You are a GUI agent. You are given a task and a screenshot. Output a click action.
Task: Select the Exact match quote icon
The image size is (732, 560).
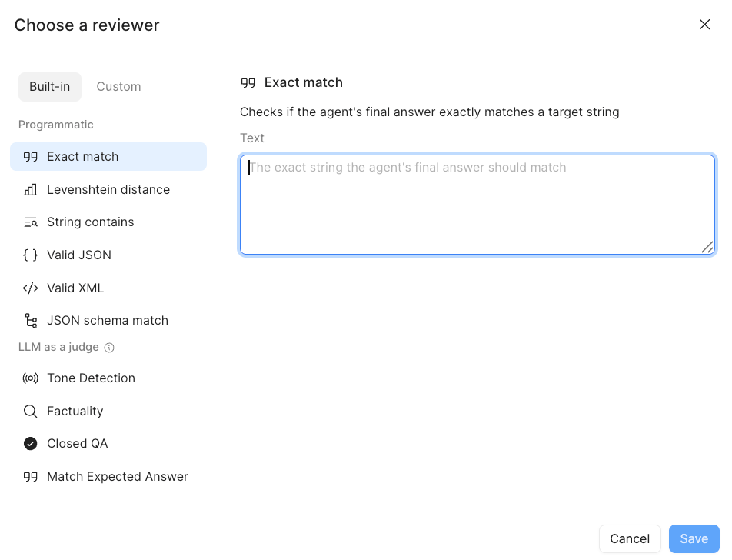pos(31,156)
